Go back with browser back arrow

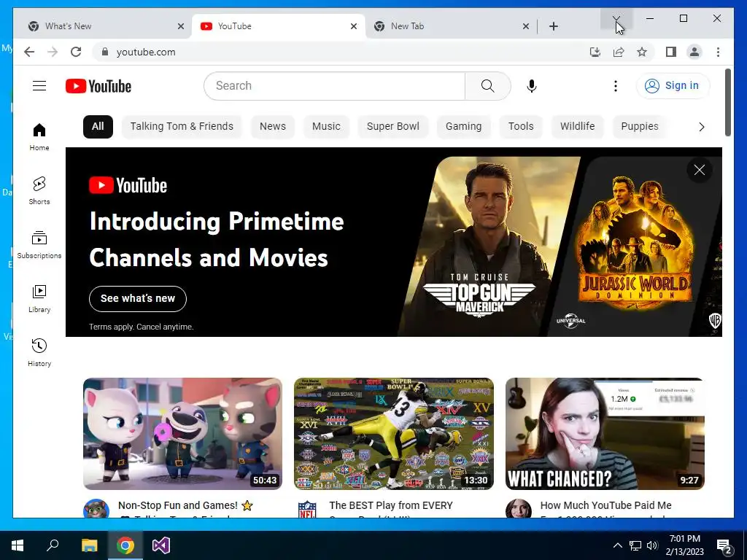click(x=29, y=52)
